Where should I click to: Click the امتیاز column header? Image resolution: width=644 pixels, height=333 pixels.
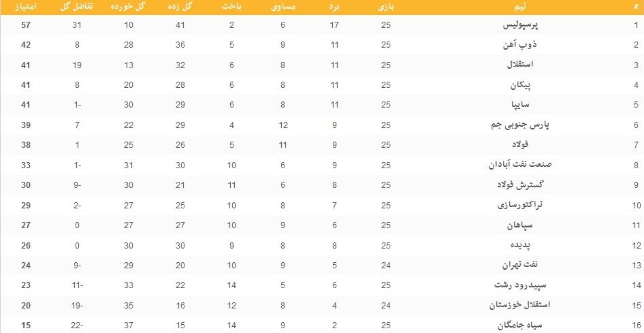(x=27, y=6)
